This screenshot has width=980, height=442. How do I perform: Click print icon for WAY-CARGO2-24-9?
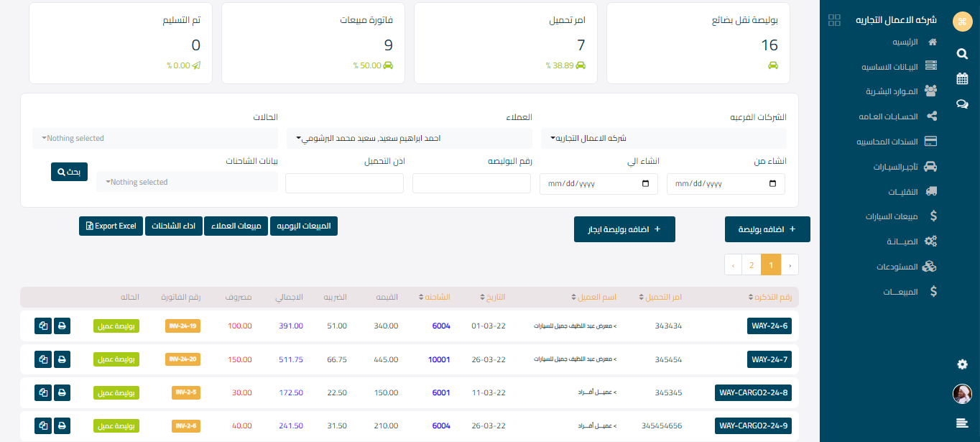[63, 425]
